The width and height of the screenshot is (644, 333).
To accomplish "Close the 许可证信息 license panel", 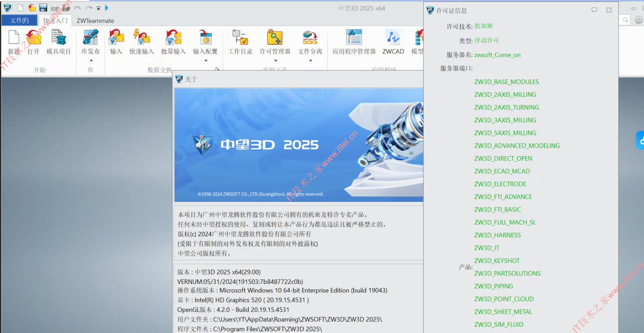I will [x=609, y=10].
